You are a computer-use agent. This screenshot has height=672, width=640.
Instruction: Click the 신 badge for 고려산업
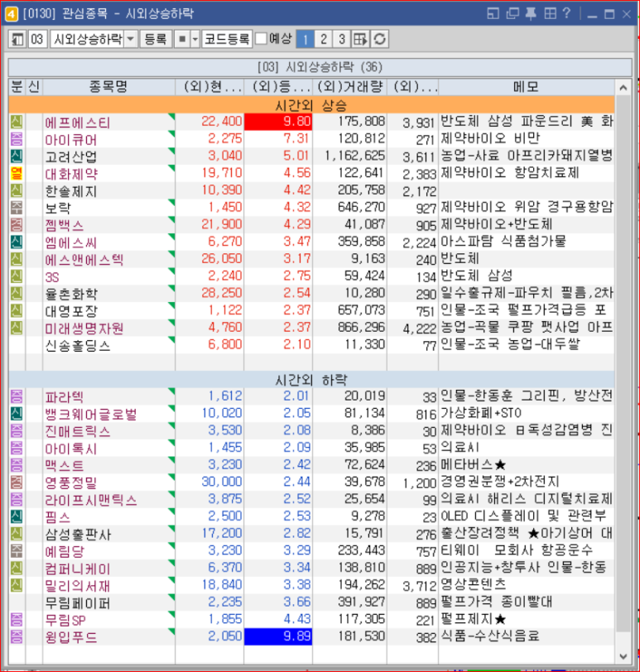[17, 156]
